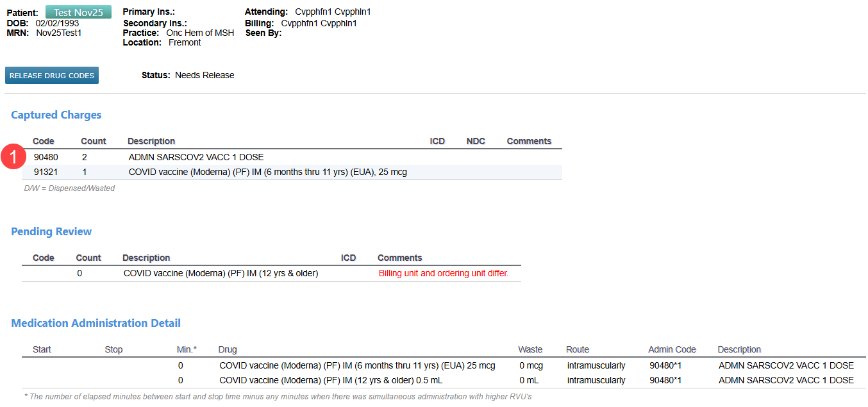This screenshot has height=407, width=868.
Task: Click the Release Drug Codes button
Action: (x=52, y=76)
